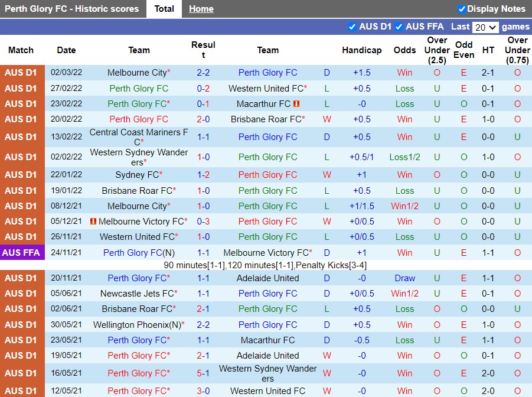Switch to the Home tab

coord(201,9)
